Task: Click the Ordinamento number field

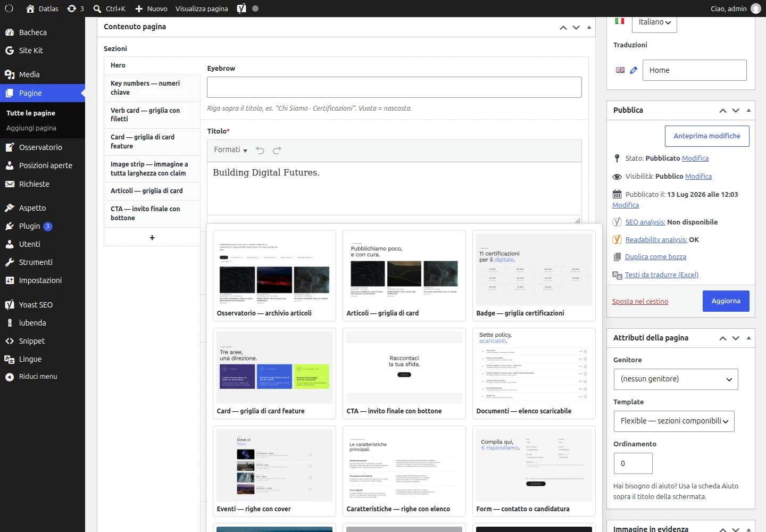Action: pyautogui.click(x=633, y=463)
